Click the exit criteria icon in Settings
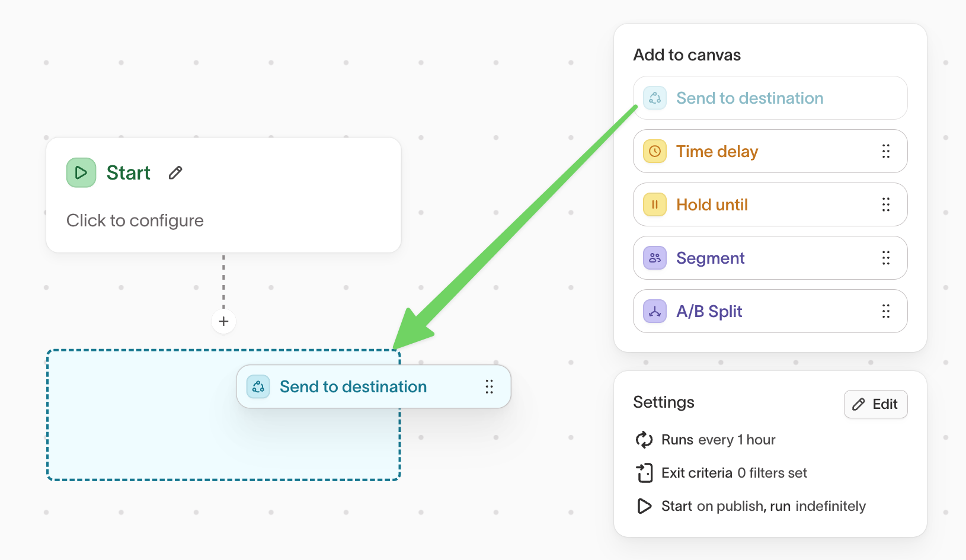The image size is (966, 560). coord(644,473)
